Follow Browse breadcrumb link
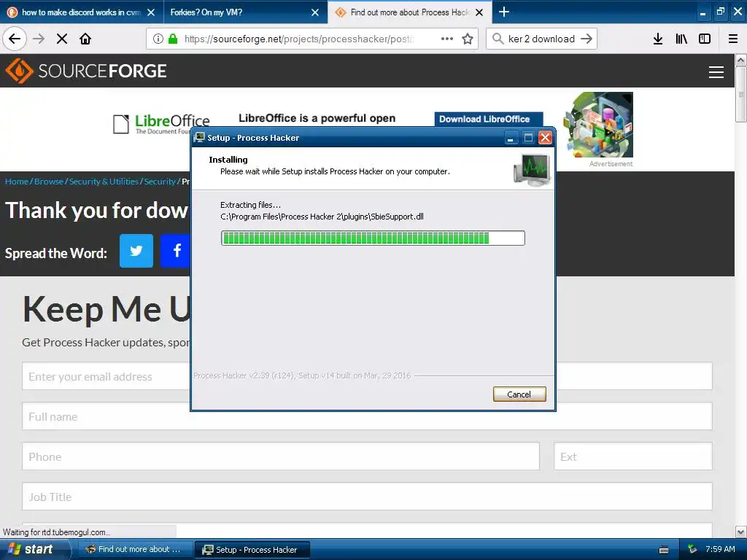The height and width of the screenshot is (560, 747). coord(49,182)
